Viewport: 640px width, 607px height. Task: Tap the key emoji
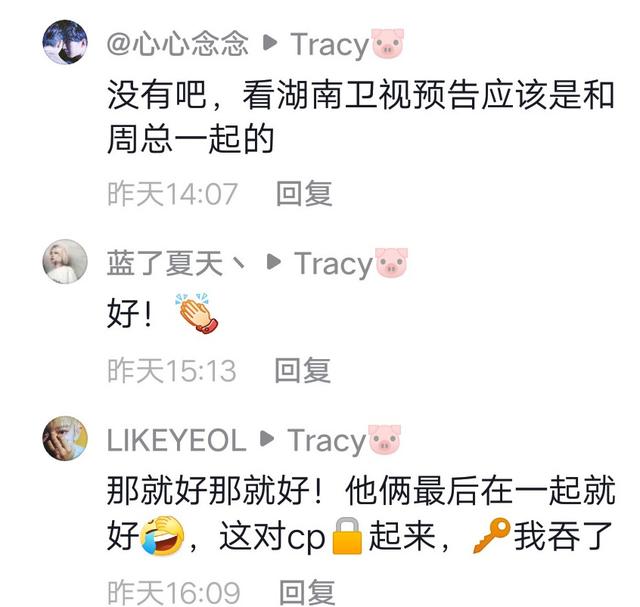pos(491,535)
